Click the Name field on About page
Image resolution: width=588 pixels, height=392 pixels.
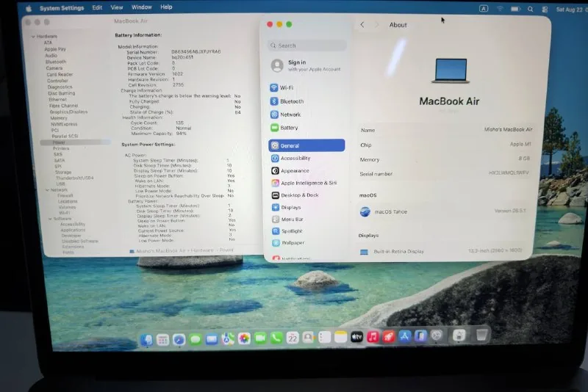click(446, 130)
